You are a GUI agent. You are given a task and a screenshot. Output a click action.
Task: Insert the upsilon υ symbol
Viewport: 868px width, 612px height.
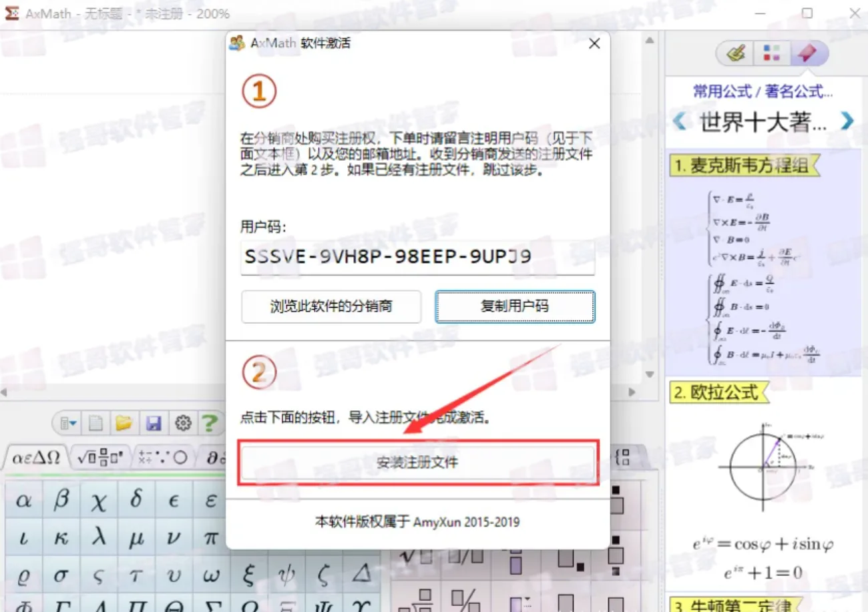pyautogui.click(x=174, y=575)
